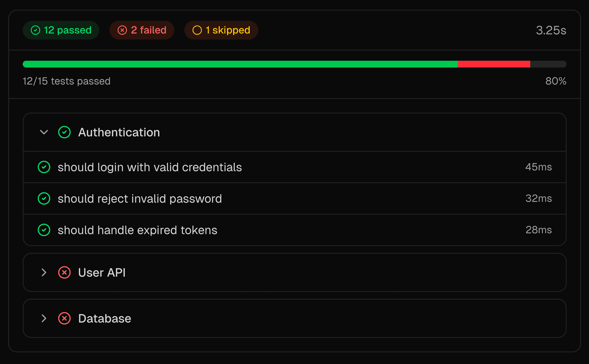Click the pass icon beside valid credentials test
This screenshot has width=589, height=364.
[x=44, y=167]
